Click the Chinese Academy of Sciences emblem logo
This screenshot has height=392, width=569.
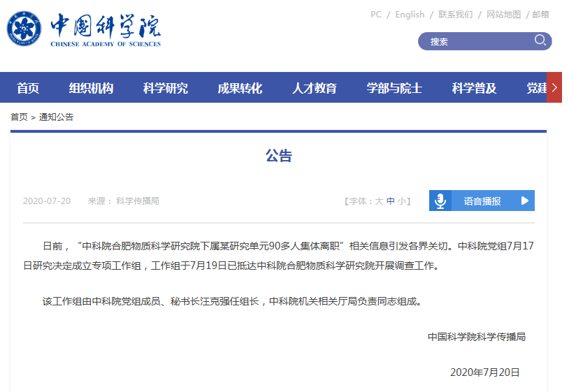pyautogui.click(x=24, y=29)
